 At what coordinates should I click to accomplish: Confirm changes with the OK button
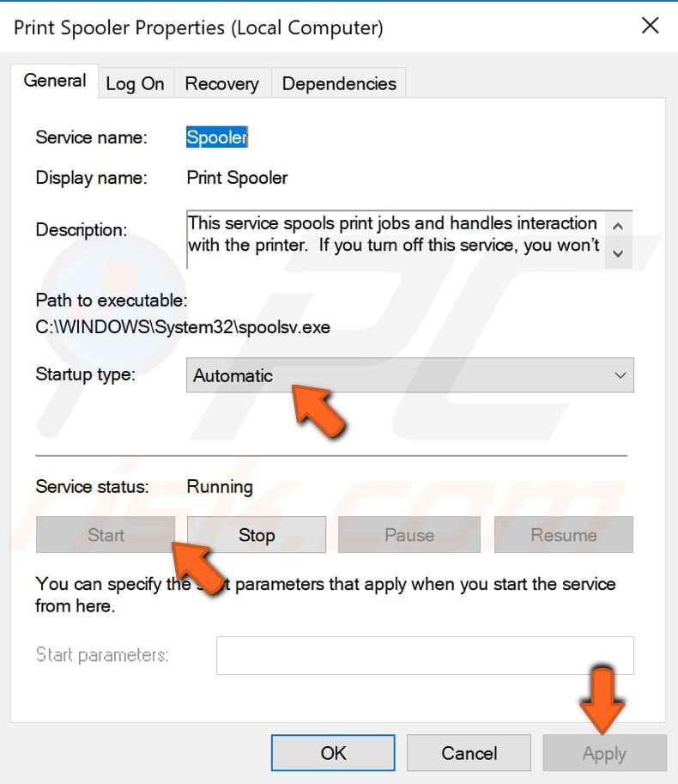333,753
